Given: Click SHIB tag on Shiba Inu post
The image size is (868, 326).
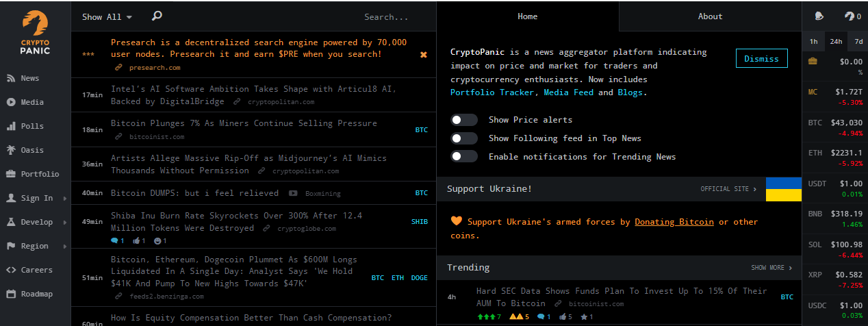Looking at the screenshot, I should coord(419,222).
